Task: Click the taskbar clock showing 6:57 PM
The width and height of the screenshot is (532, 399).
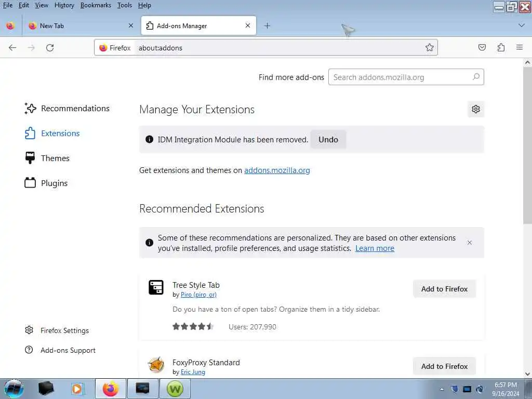Action: pos(506,389)
